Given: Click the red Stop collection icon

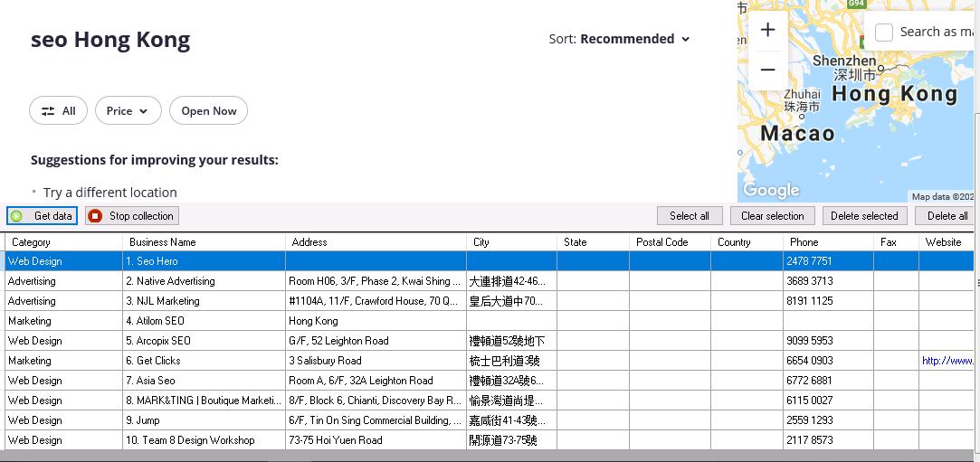Looking at the screenshot, I should click(95, 216).
